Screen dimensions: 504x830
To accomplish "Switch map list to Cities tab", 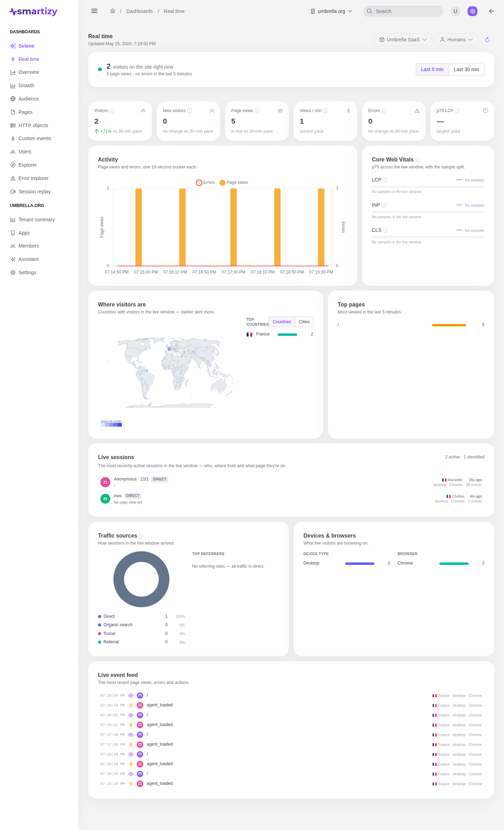I will point(304,322).
